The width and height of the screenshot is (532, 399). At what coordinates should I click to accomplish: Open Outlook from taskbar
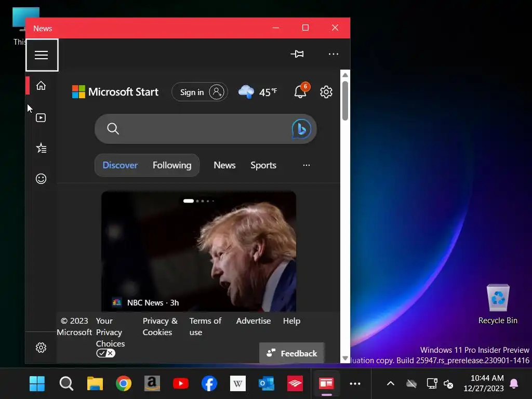[267, 384]
